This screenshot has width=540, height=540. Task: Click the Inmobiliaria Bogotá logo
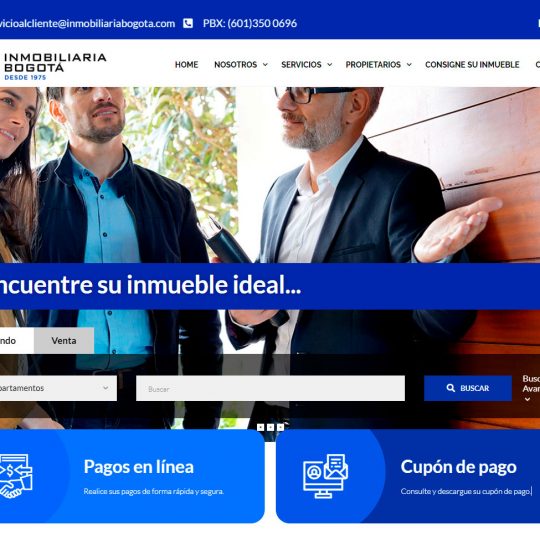pos(55,66)
